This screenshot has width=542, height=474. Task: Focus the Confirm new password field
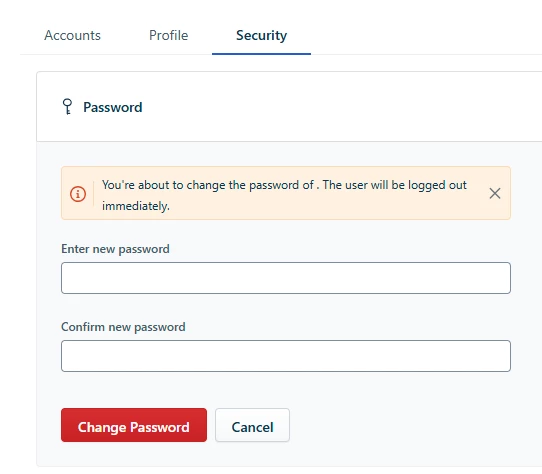[x=286, y=356]
